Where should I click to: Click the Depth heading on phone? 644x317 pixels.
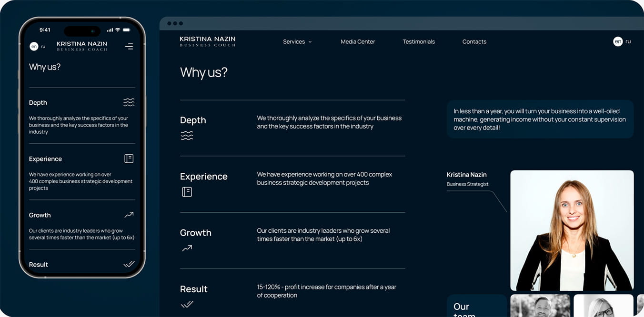[38, 103]
